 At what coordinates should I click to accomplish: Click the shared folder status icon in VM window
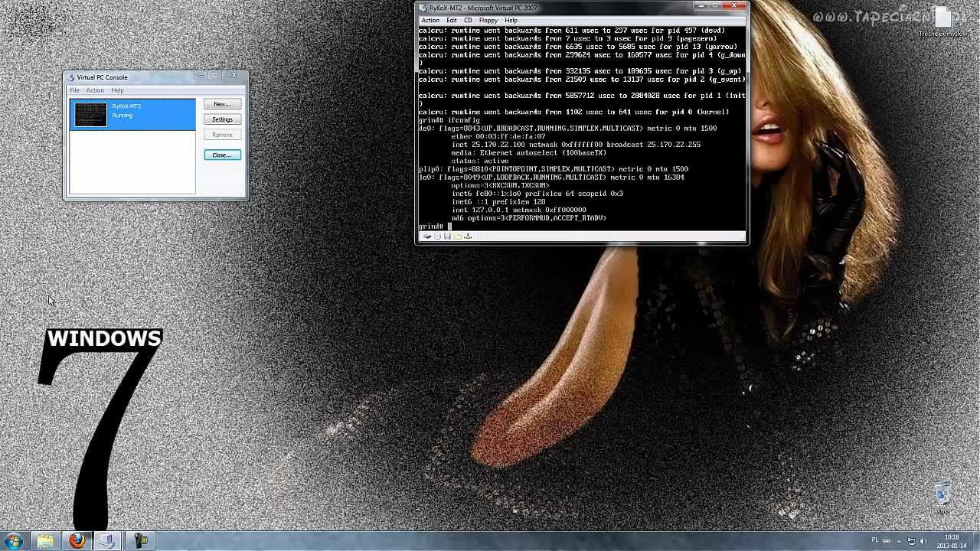(458, 236)
